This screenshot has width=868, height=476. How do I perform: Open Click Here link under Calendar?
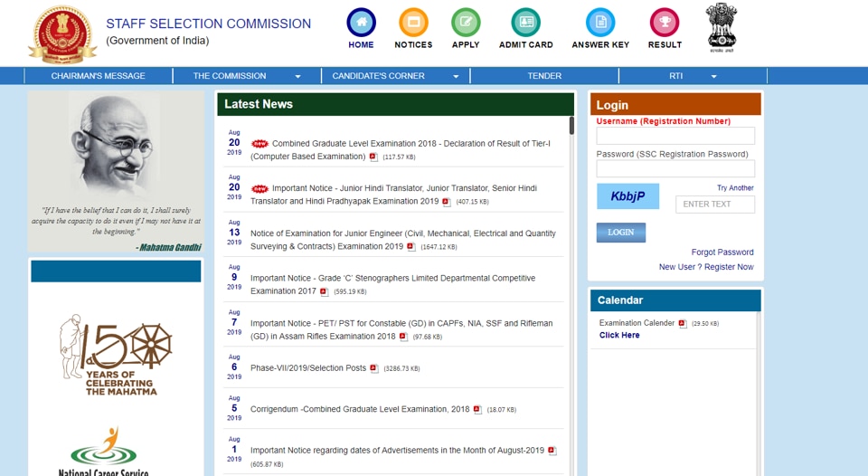click(619, 335)
